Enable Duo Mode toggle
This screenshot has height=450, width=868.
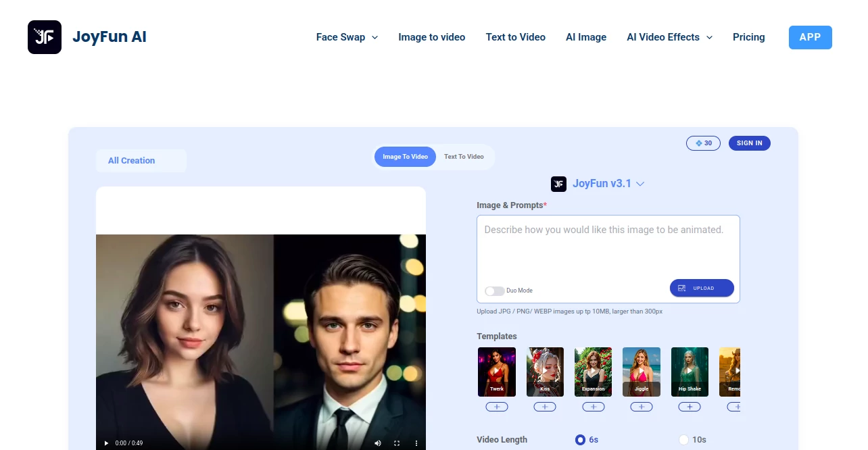(x=494, y=291)
